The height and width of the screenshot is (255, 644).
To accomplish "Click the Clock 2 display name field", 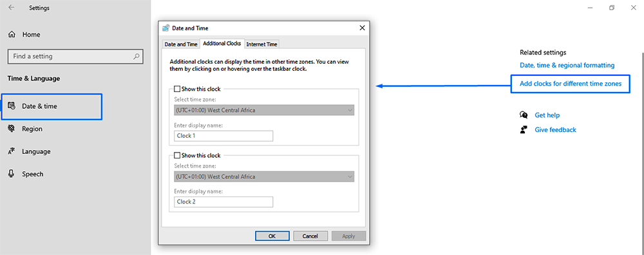I will [223, 202].
